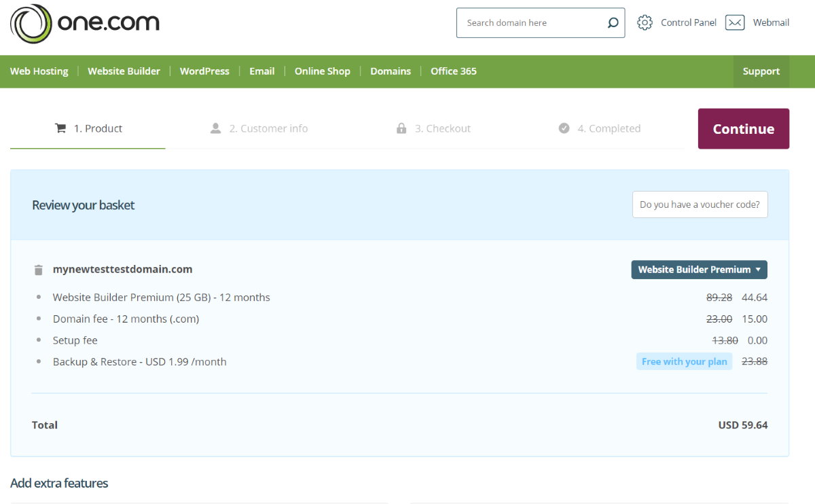Go to the WordPress menu item
This screenshot has height=504, width=815.
coord(204,71)
